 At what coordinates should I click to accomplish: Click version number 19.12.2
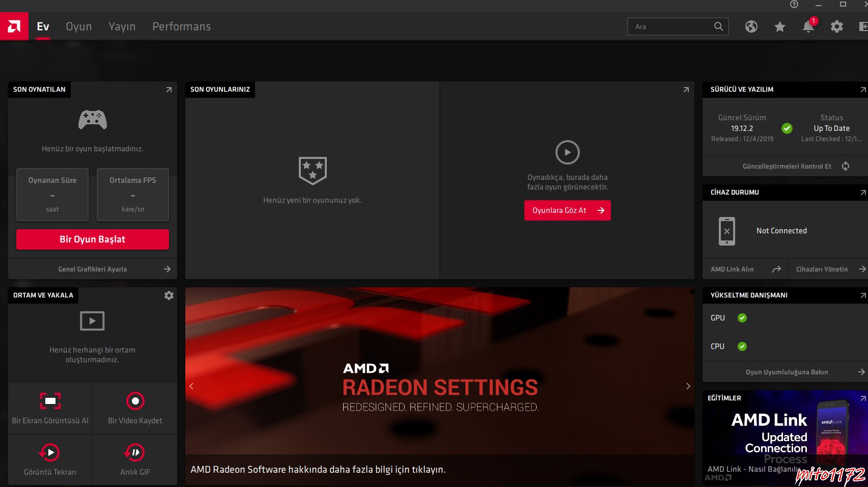[742, 128]
